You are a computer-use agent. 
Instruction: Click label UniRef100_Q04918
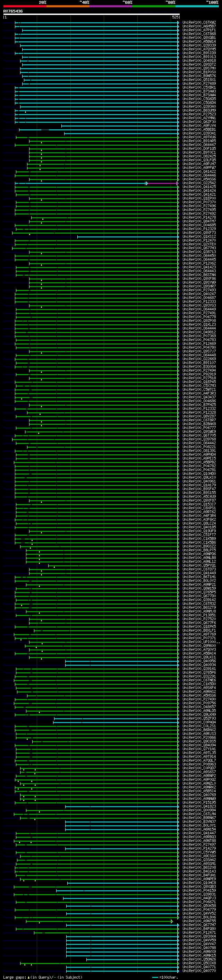click(199, 60)
